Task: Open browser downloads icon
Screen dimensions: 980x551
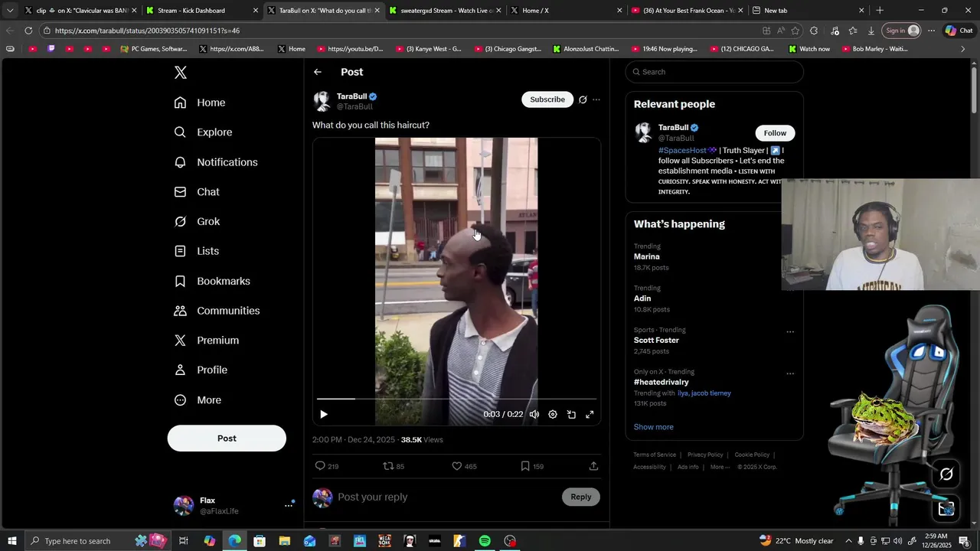Action: 871,31
